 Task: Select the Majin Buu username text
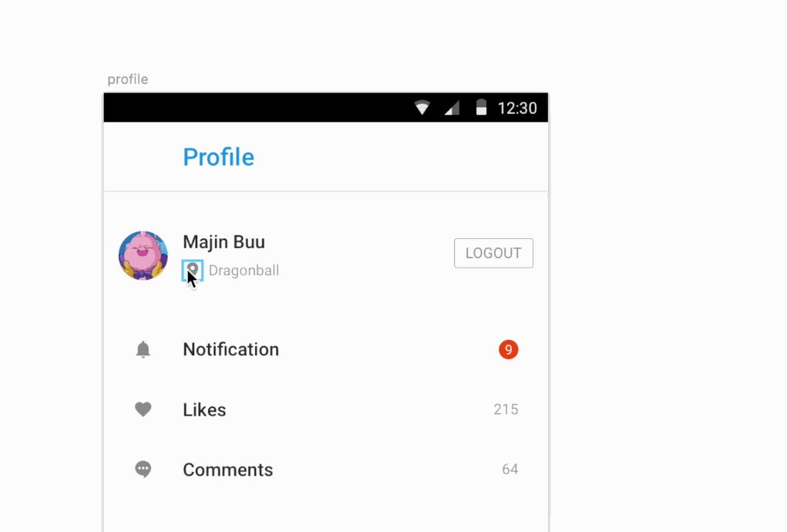(224, 242)
